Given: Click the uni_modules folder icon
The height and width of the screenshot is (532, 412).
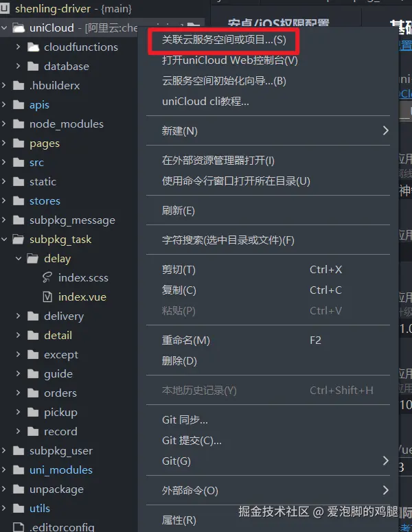Looking at the screenshot, I should (19, 470).
